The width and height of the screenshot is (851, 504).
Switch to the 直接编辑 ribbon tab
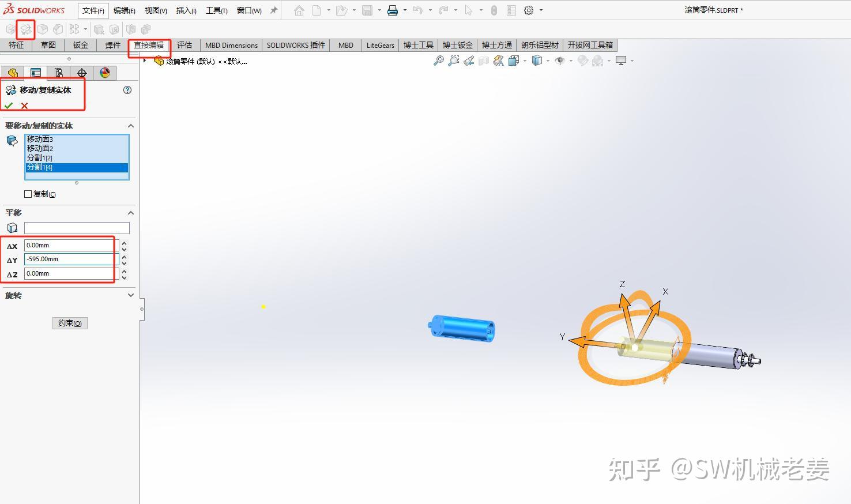tap(149, 45)
